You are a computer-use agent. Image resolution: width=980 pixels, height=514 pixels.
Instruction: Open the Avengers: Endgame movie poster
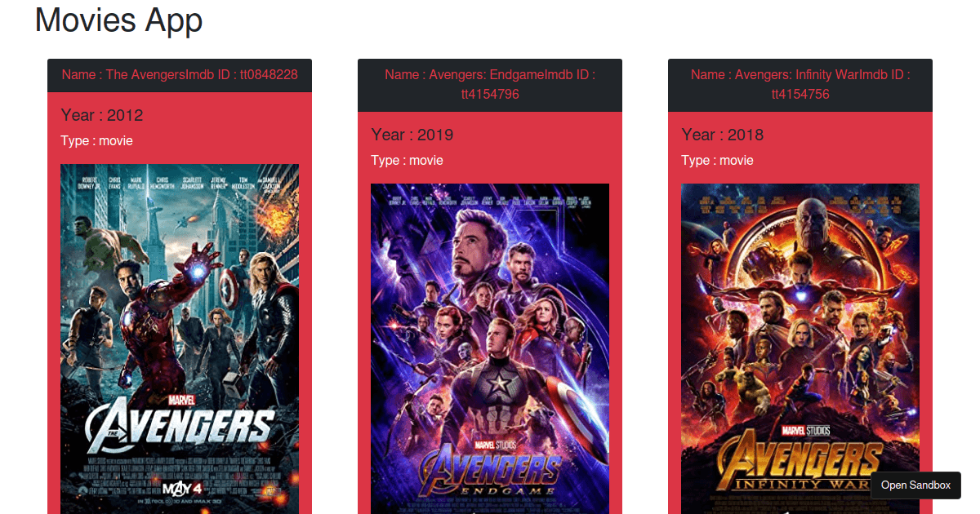490,348
